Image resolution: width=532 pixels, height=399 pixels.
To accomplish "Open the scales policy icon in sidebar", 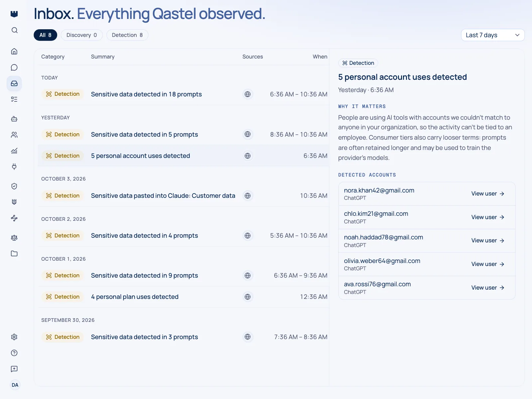I will pyautogui.click(x=14, y=238).
